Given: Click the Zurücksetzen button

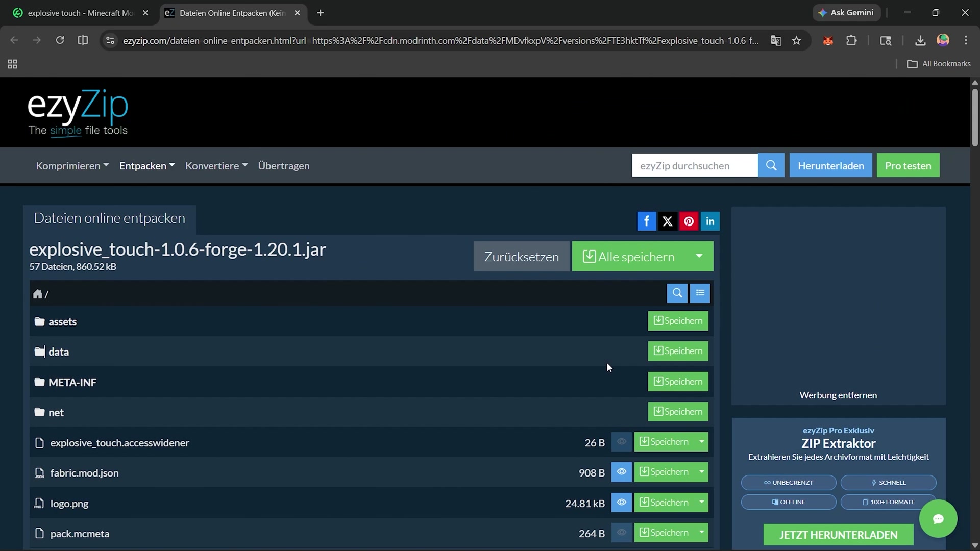Looking at the screenshot, I should (x=521, y=257).
